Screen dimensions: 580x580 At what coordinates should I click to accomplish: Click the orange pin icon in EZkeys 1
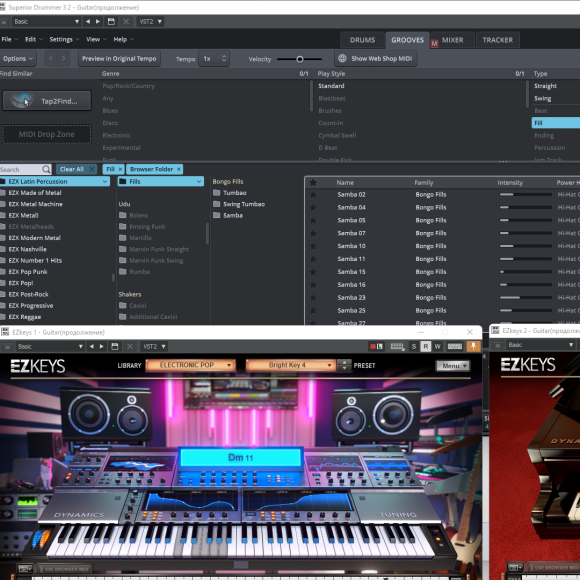click(x=473, y=346)
